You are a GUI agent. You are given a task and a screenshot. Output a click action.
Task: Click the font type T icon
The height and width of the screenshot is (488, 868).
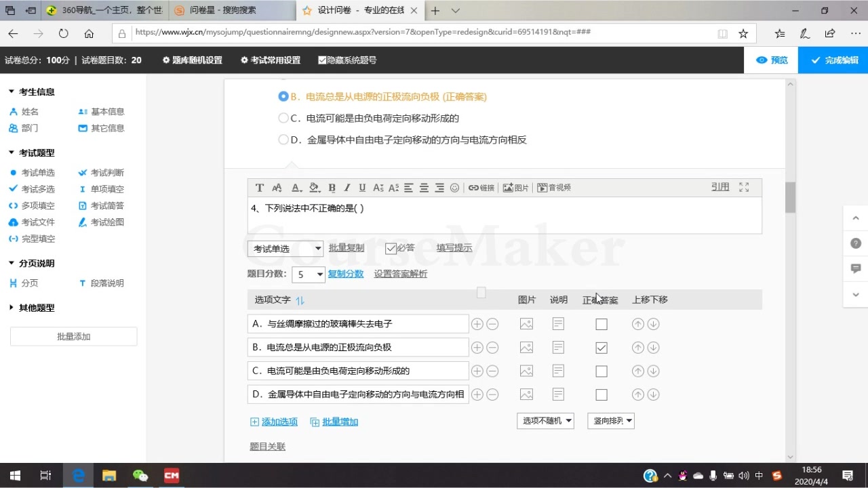coord(260,188)
